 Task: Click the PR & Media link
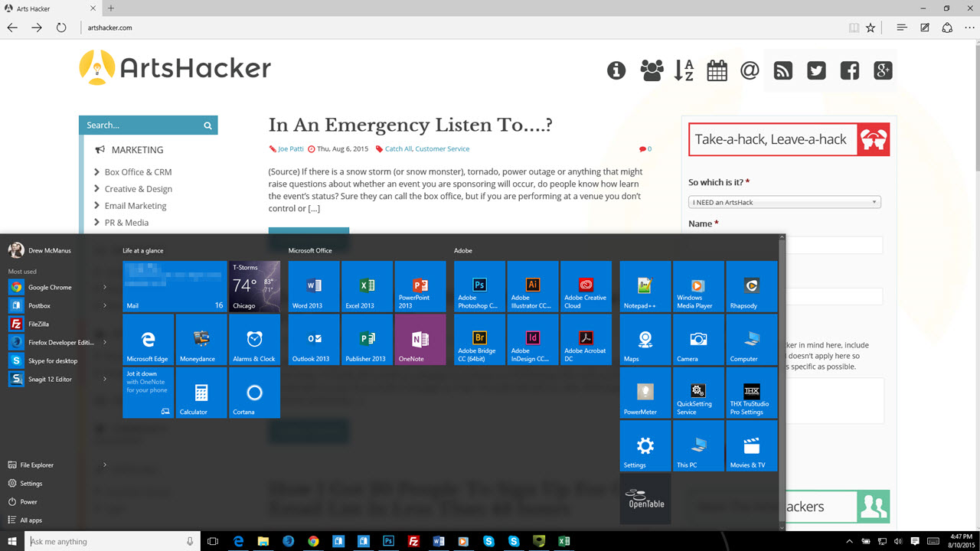(x=126, y=223)
